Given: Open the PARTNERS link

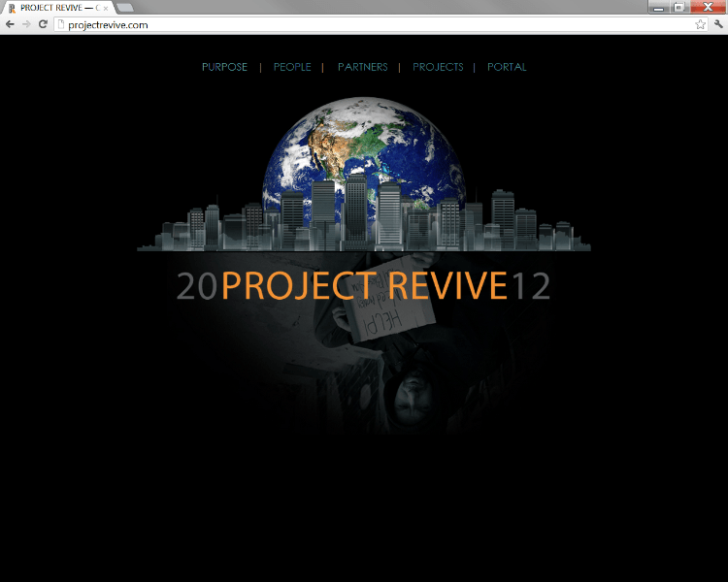Looking at the screenshot, I should 363,67.
